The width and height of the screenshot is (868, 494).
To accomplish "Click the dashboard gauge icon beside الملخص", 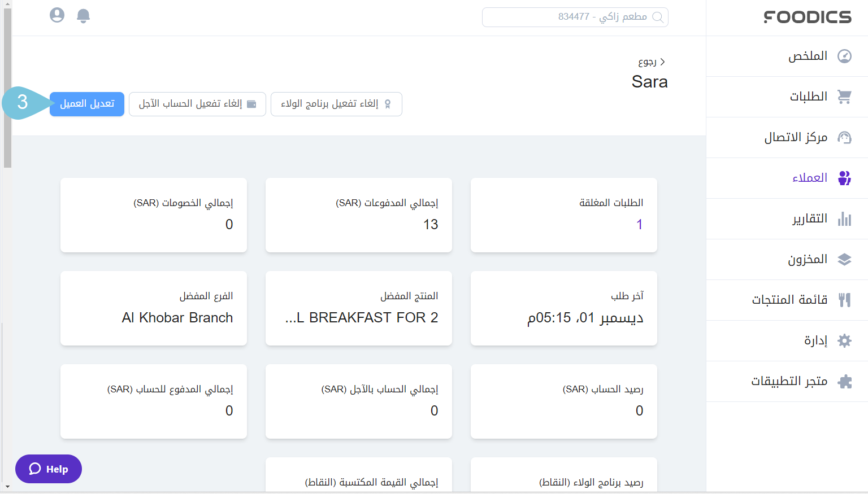I will [844, 56].
